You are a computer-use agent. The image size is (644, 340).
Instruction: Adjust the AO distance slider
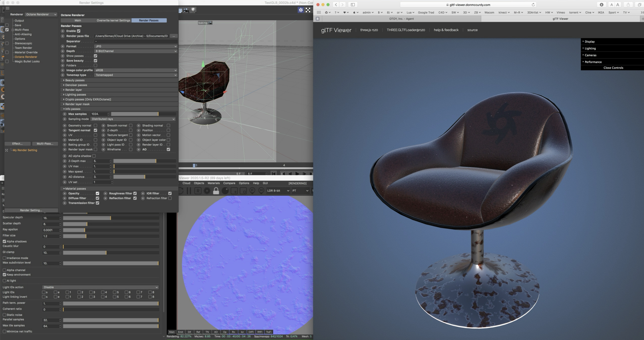145,177
